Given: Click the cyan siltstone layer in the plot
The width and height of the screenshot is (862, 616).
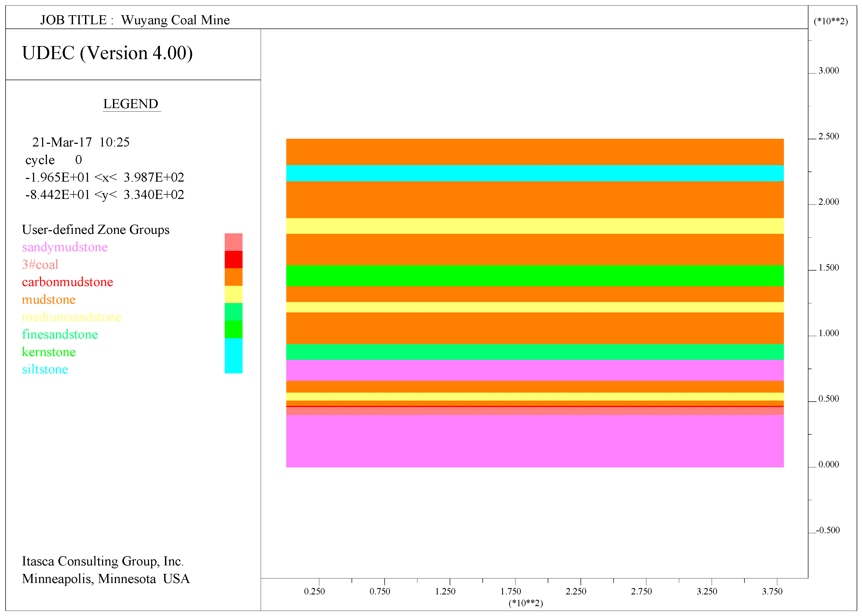Looking at the screenshot, I should [535, 173].
